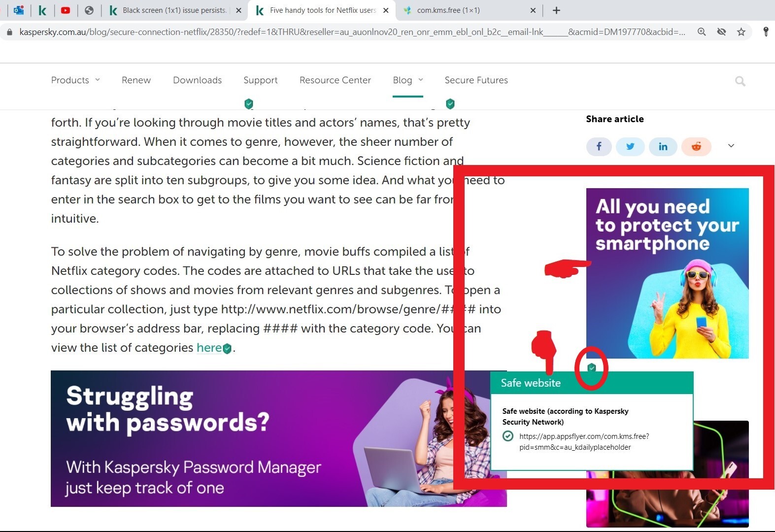Go to the Renew page
The image size is (775, 532).
click(136, 80)
